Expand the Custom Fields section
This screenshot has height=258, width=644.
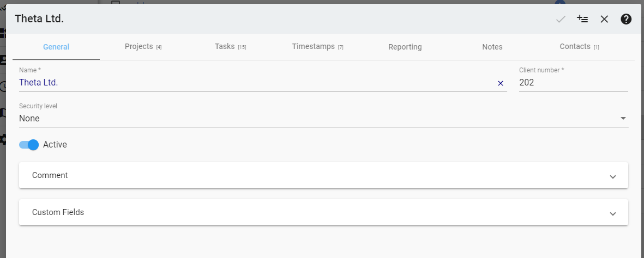[x=323, y=213]
